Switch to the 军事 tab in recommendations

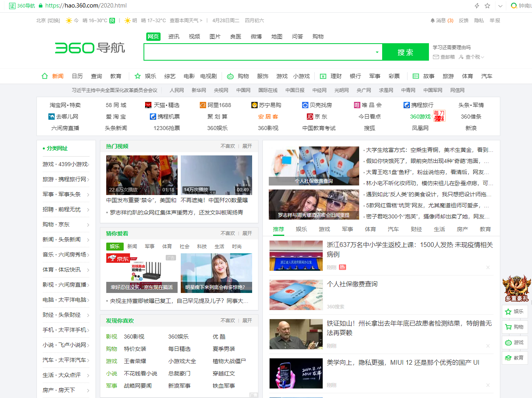coord(347,229)
